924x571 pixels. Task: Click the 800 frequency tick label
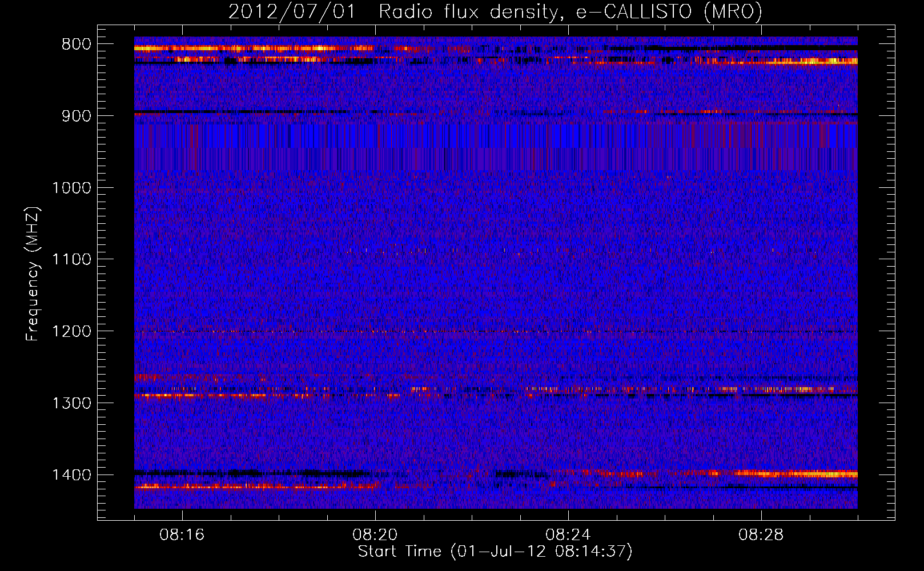pyautogui.click(x=76, y=45)
